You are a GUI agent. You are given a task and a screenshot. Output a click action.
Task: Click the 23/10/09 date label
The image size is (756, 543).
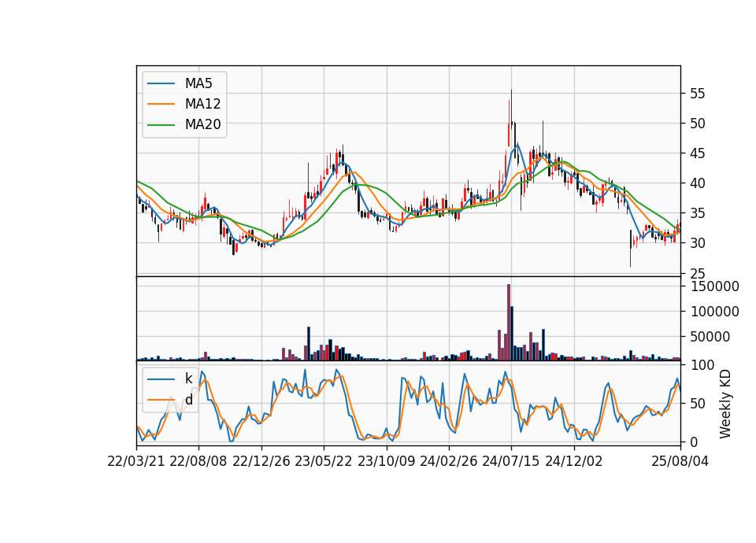[x=386, y=462]
